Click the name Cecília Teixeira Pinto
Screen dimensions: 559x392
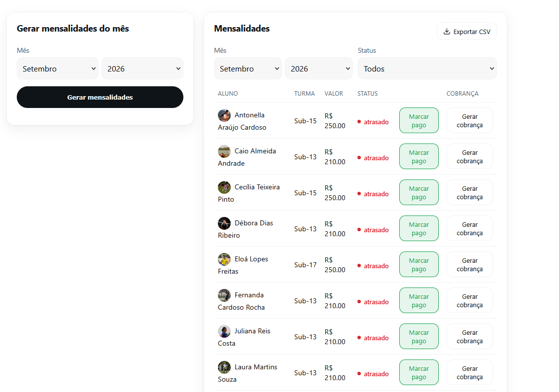[x=249, y=193]
